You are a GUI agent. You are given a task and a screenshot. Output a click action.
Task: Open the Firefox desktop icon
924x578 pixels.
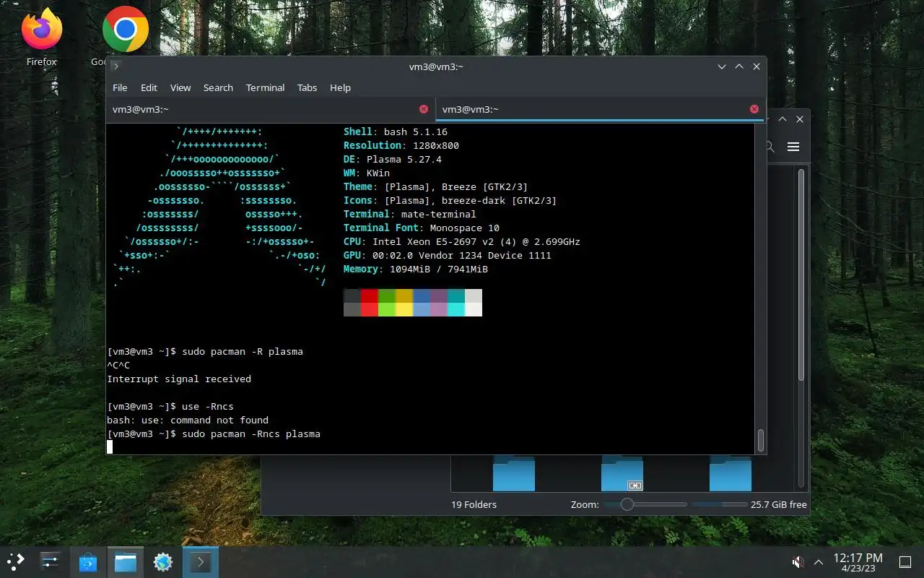coord(41,37)
